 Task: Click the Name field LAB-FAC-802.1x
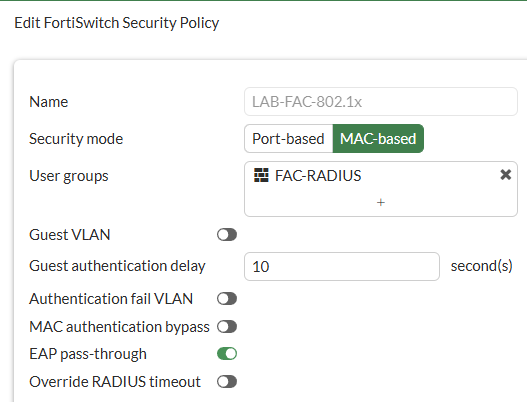coord(381,102)
